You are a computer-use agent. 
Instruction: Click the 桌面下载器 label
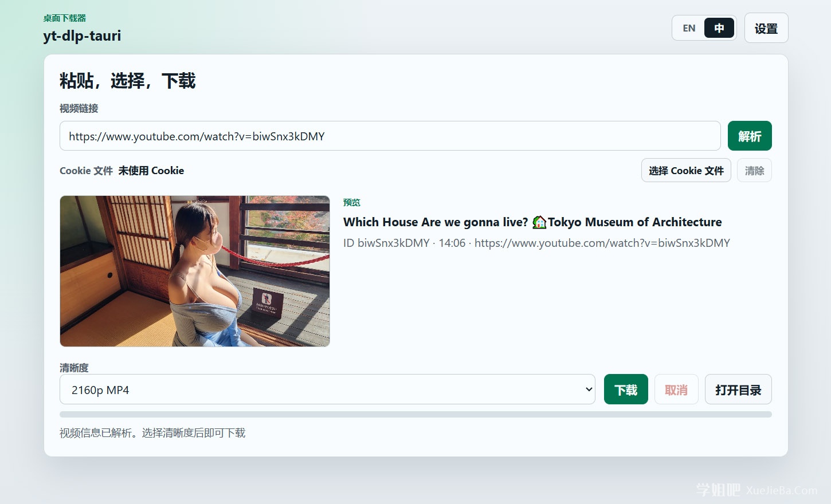pyautogui.click(x=65, y=18)
